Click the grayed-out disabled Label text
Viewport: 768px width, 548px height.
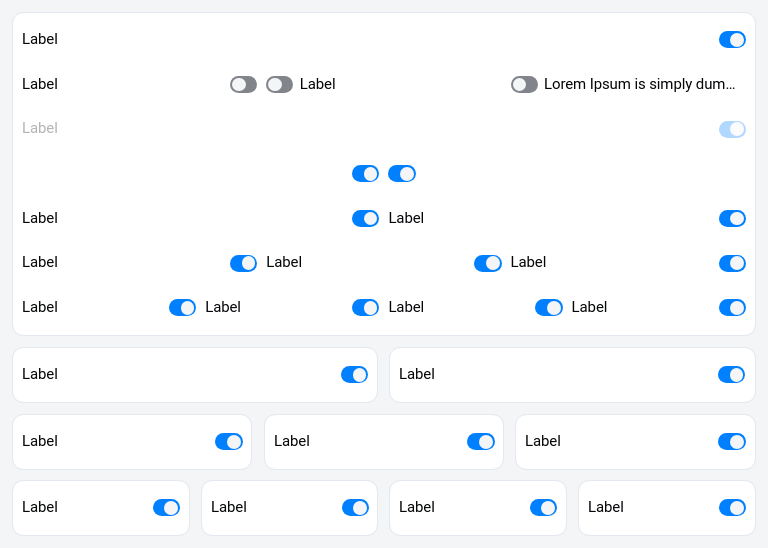[40, 128]
